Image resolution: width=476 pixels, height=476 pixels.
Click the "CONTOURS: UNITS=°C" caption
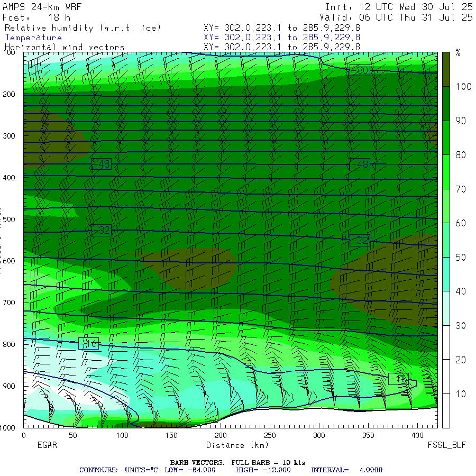point(118,470)
